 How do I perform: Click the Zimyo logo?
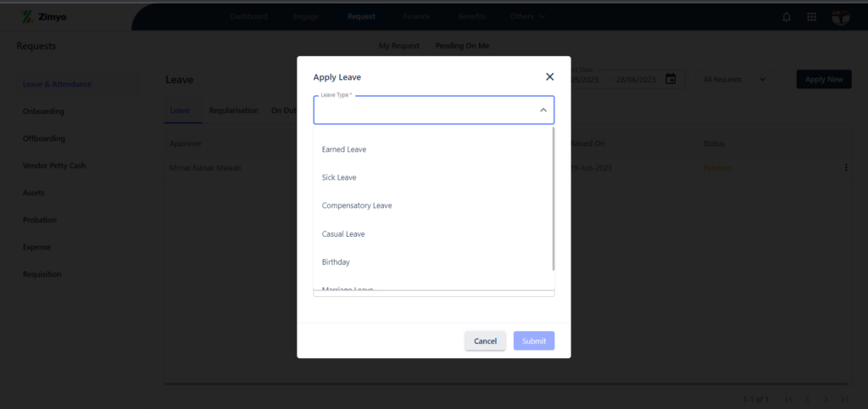pyautogui.click(x=42, y=17)
